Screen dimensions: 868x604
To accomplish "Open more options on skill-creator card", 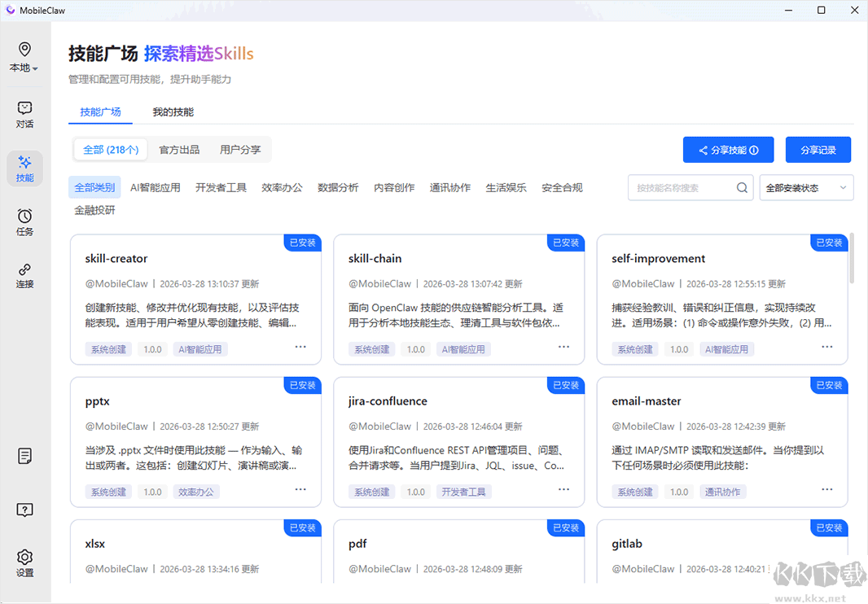I will tap(300, 347).
